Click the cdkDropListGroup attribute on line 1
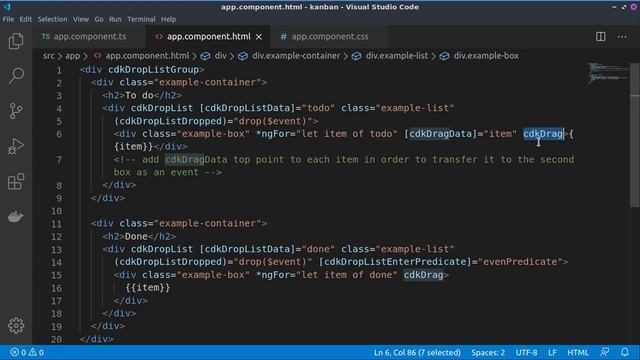Screen dimensions: 640x360 point(153,69)
